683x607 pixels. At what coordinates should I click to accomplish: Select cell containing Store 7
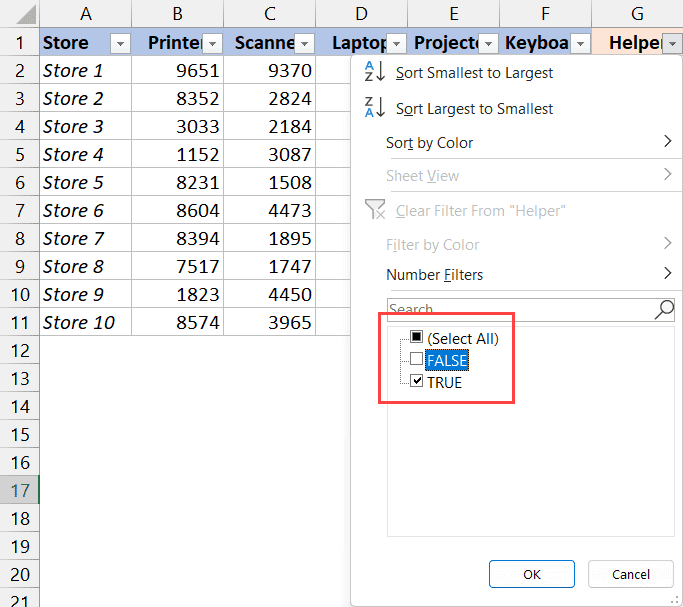coord(85,239)
